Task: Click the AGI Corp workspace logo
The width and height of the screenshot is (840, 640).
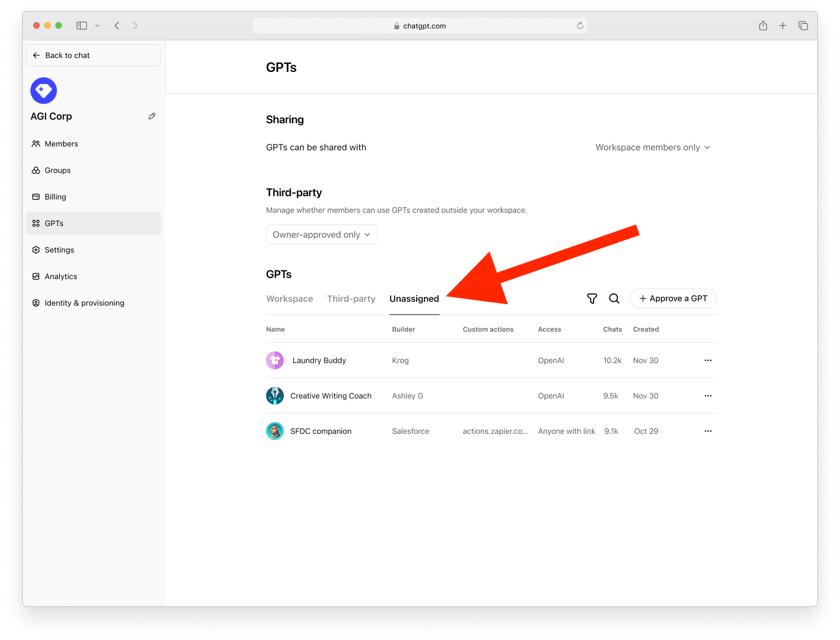Action: pyautogui.click(x=43, y=90)
